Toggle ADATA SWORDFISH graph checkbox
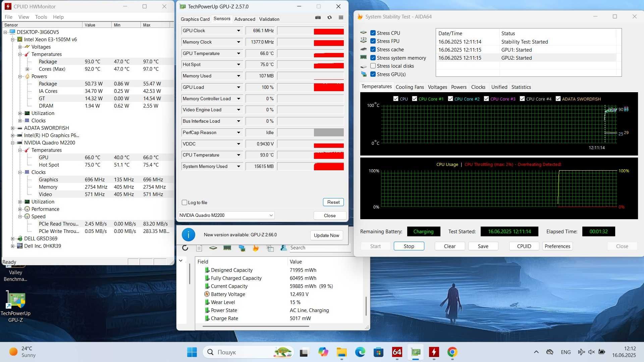This screenshot has width=644, height=362. [x=558, y=99]
